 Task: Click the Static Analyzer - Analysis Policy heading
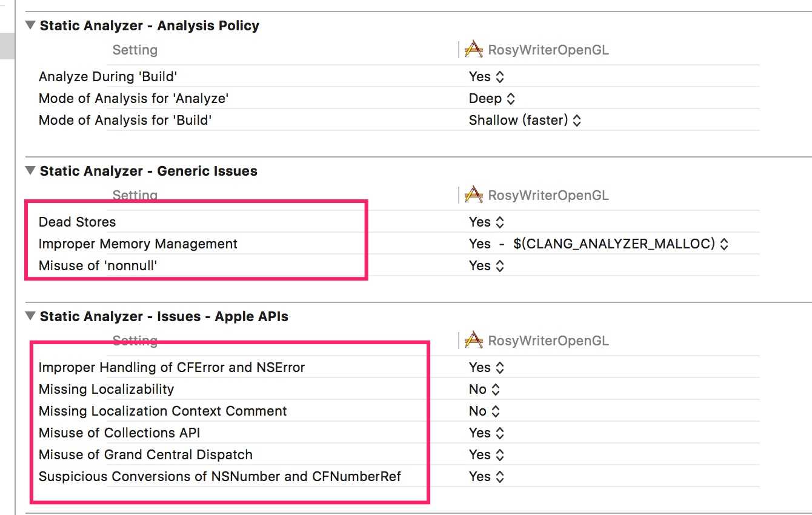click(x=149, y=25)
